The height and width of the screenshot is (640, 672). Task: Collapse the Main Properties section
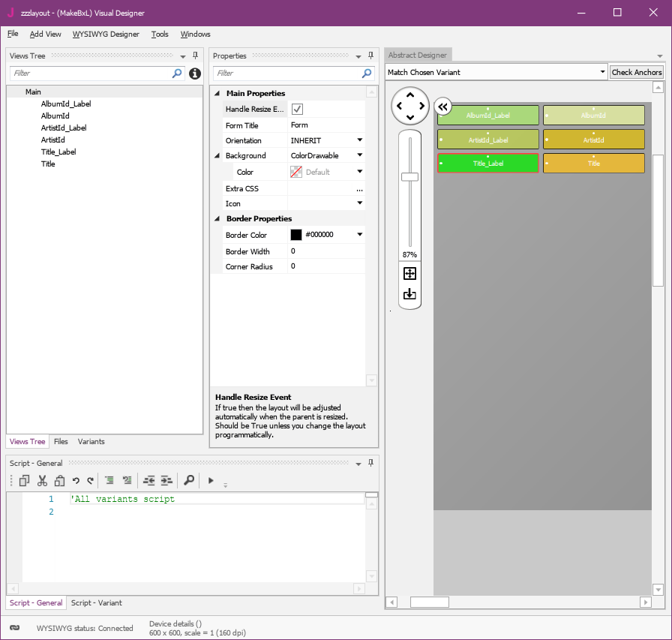point(218,93)
